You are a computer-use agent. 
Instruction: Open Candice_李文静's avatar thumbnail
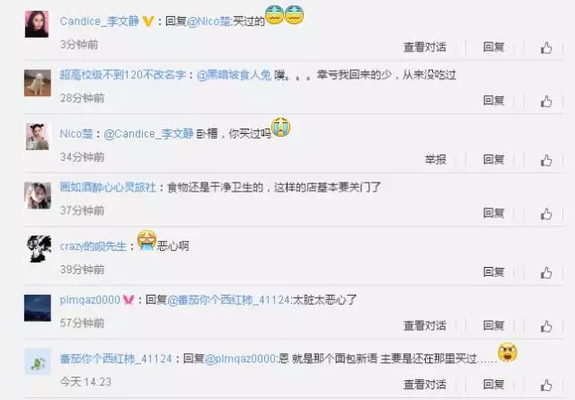click(37, 24)
